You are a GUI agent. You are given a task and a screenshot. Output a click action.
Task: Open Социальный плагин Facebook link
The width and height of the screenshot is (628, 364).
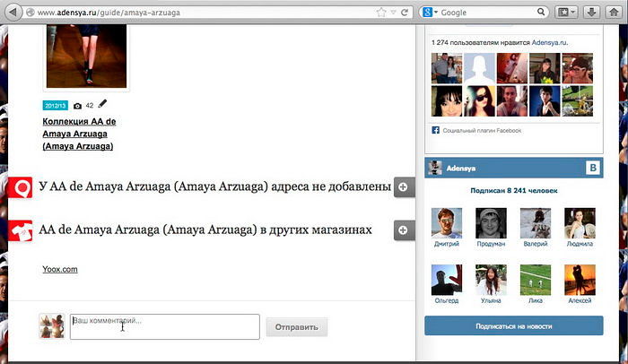click(x=482, y=131)
